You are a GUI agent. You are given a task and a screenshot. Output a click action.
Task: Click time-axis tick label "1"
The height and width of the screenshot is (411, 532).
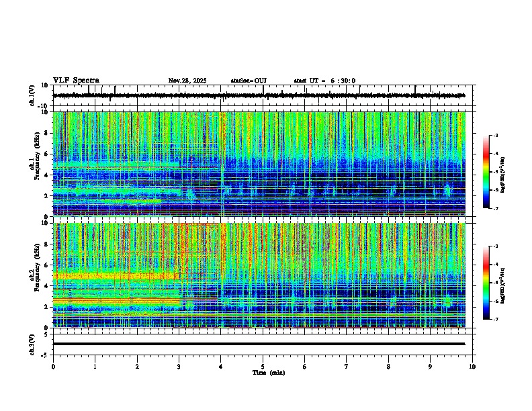point(95,366)
